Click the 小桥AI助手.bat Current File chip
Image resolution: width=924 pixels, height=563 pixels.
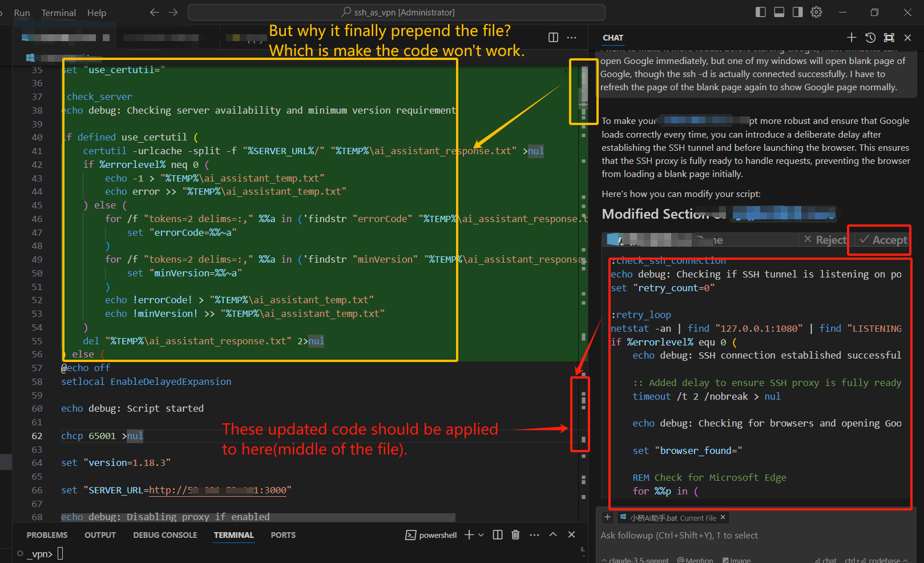pos(672,518)
